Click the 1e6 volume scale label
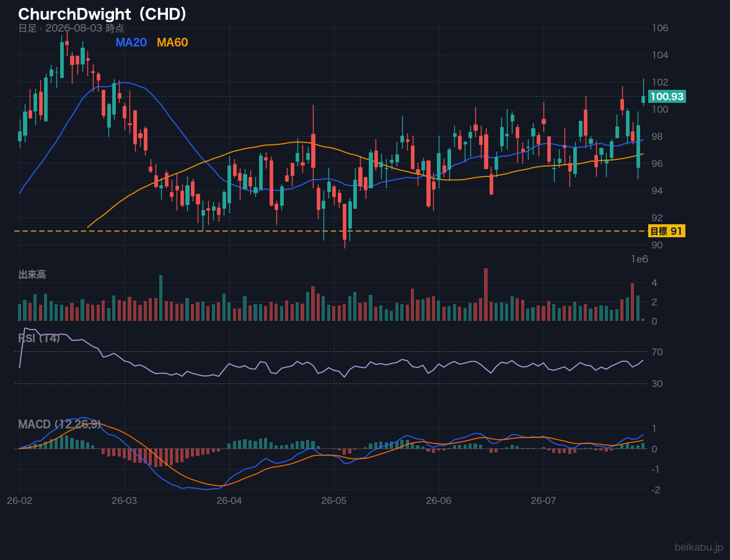The width and height of the screenshot is (730, 560). click(640, 260)
